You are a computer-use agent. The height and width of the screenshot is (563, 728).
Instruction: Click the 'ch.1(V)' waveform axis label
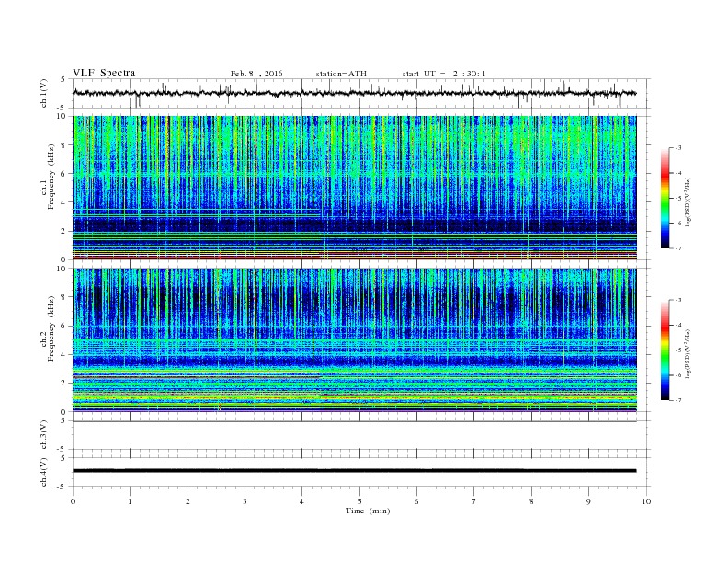pos(44,93)
